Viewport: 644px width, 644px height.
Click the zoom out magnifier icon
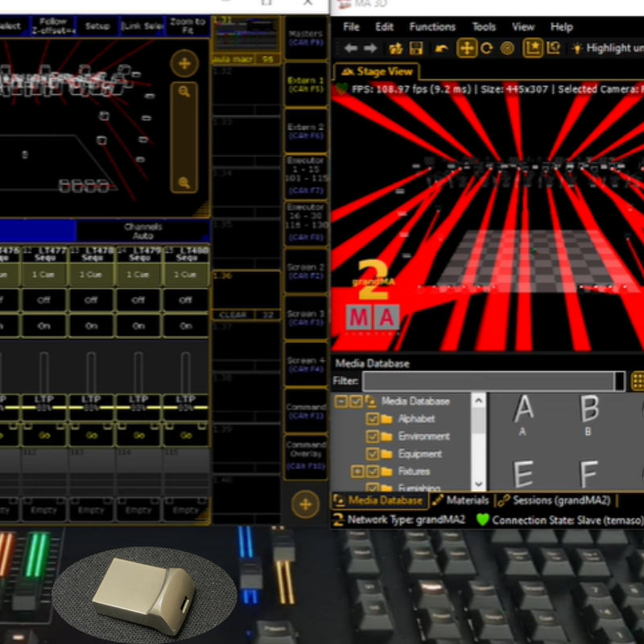pyautogui.click(x=184, y=183)
